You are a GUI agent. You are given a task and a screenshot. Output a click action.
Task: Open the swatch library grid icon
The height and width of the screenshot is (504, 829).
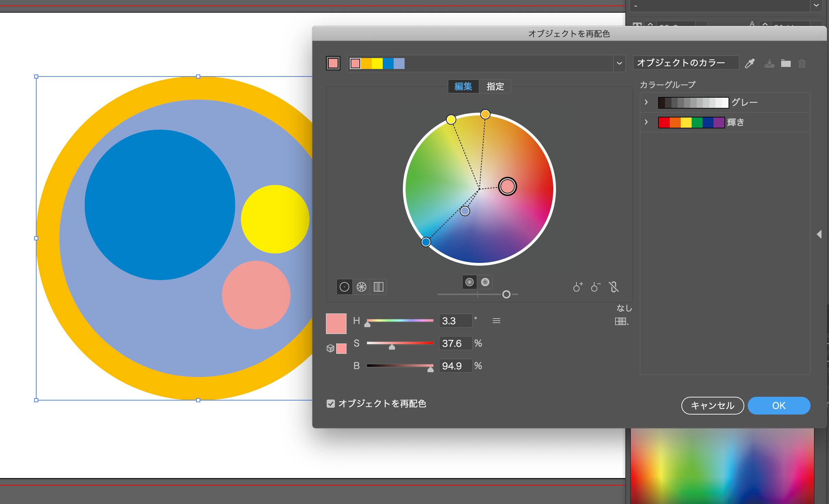coord(621,321)
